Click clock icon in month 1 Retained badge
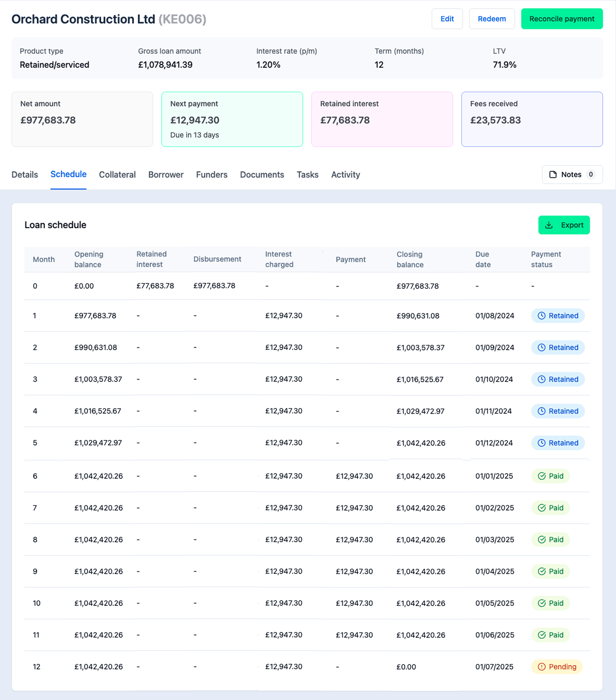Image resolution: width=616 pixels, height=700 pixels. point(541,316)
